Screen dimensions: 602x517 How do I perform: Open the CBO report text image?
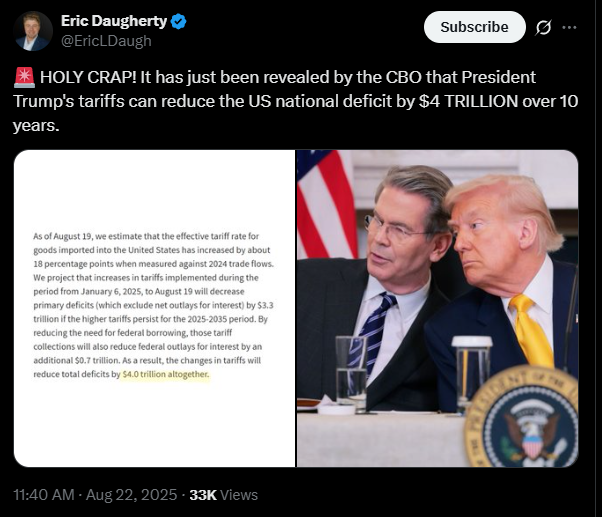154,308
